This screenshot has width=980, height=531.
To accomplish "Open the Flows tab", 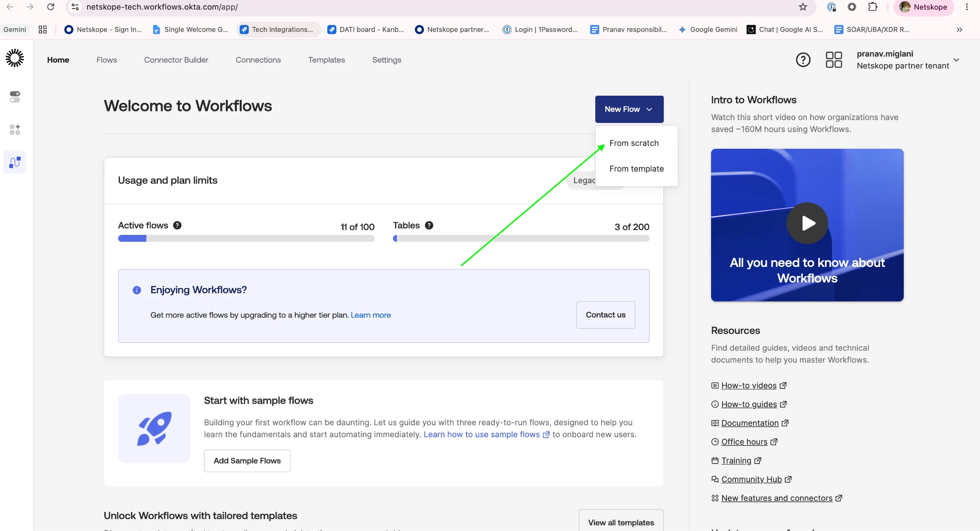I will click(x=107, y=60).
